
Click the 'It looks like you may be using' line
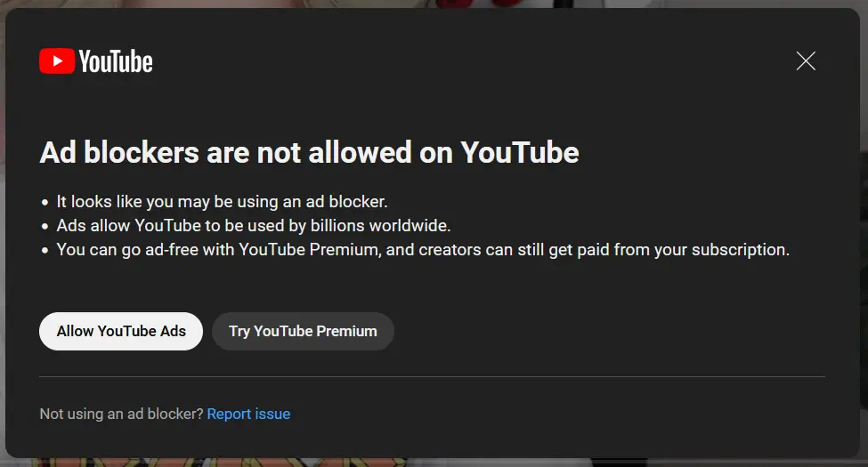click(x=223, y=202)
